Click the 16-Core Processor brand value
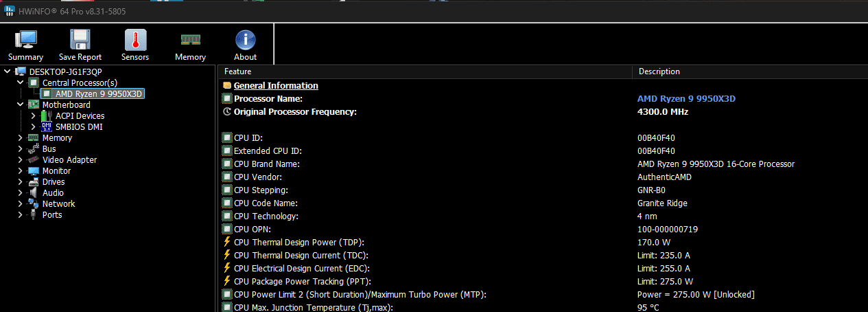The height and width of the screenshot is (312, 868). point(716,164)
